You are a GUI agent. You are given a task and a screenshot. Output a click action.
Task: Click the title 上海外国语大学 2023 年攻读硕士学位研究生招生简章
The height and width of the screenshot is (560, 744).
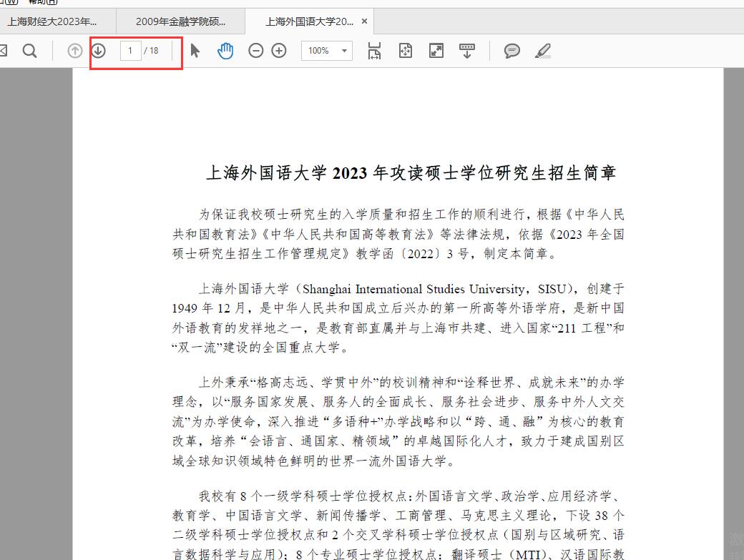point(411,172)
